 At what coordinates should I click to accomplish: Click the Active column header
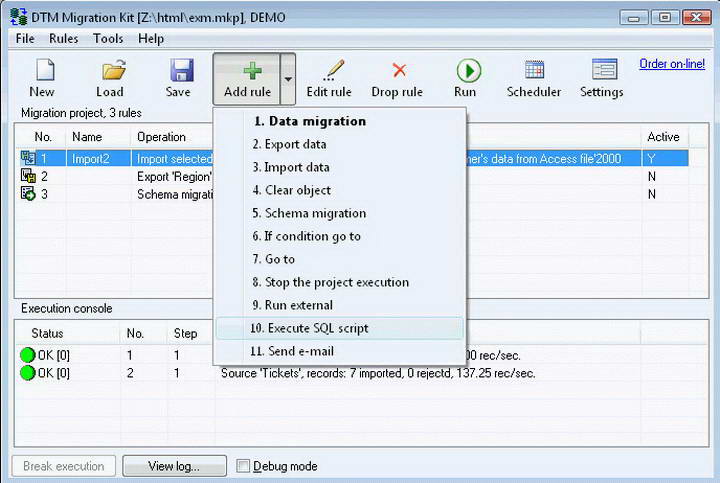(x=663, y=137)
